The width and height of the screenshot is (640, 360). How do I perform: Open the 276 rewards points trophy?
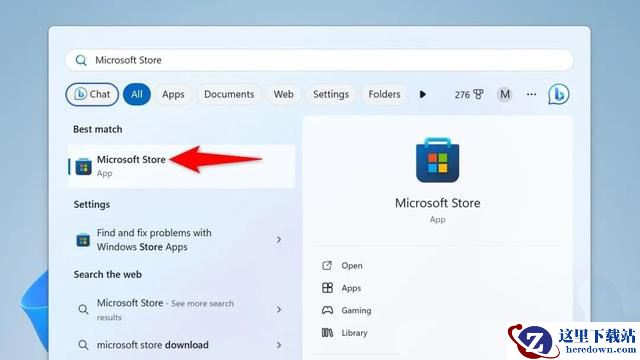469,95
